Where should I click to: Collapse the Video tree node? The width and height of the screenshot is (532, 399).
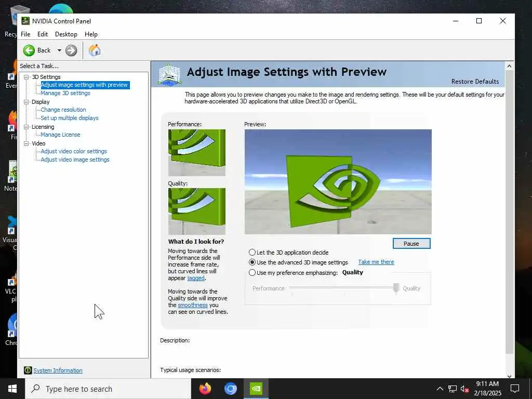26,143
